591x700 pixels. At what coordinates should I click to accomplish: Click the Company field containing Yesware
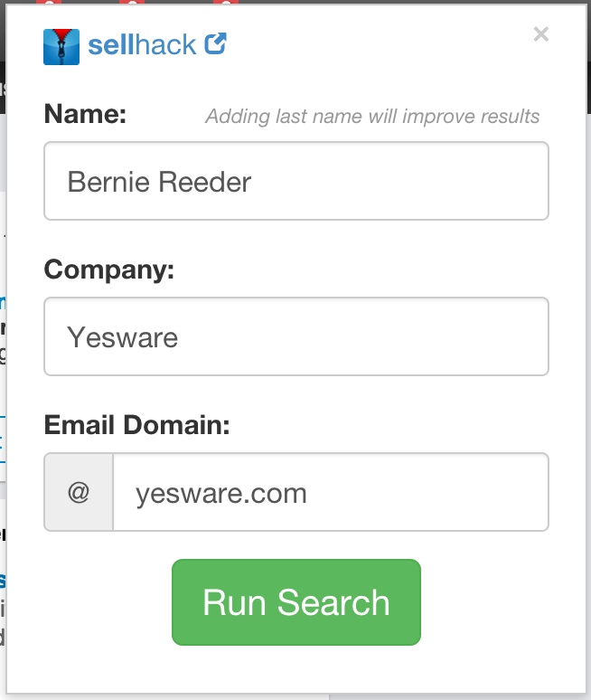(x=296, y=337)
